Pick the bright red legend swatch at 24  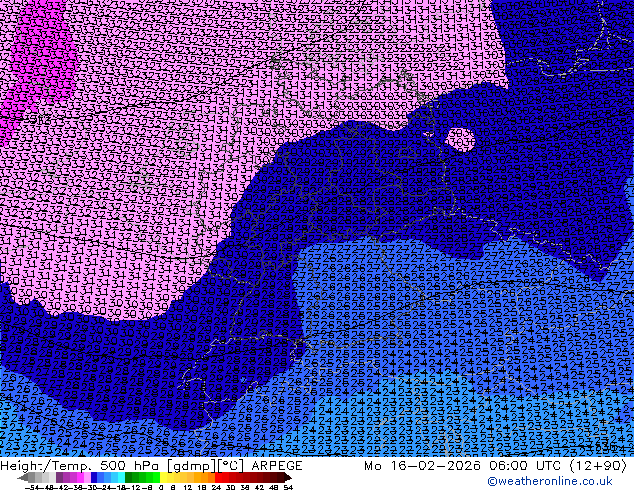point(218,477)
